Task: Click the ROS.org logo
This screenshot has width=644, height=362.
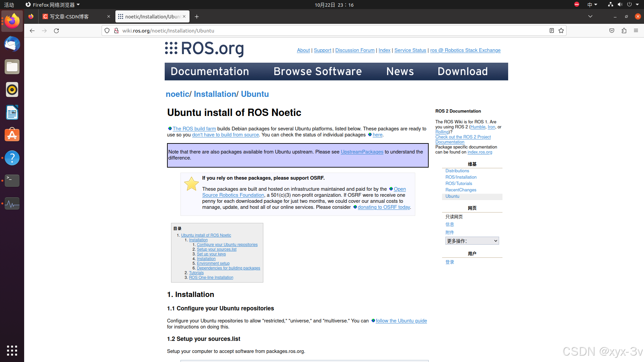Action: 204,49
